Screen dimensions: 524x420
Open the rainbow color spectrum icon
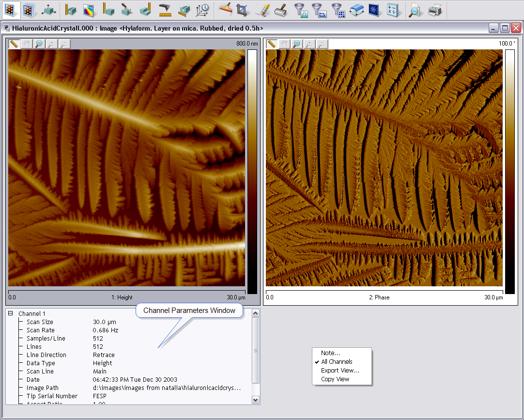(x=88, y=9)
